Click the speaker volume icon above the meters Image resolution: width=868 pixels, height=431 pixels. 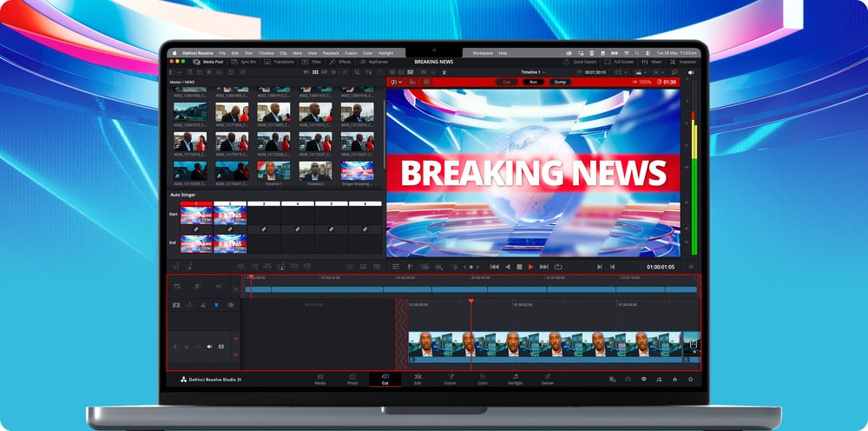tap(691, 72)
